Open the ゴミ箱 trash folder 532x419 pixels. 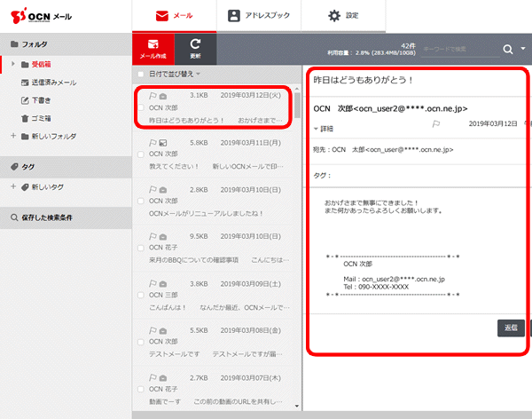coord(36,118)
